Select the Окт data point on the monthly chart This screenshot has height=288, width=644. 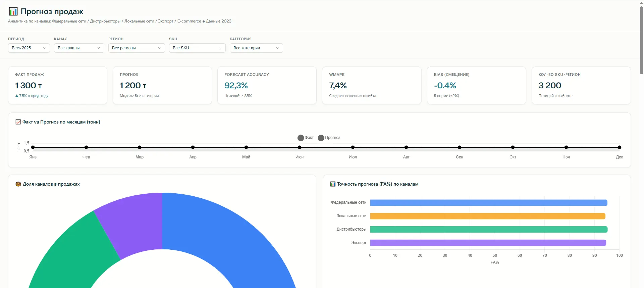tap(513, 147)
